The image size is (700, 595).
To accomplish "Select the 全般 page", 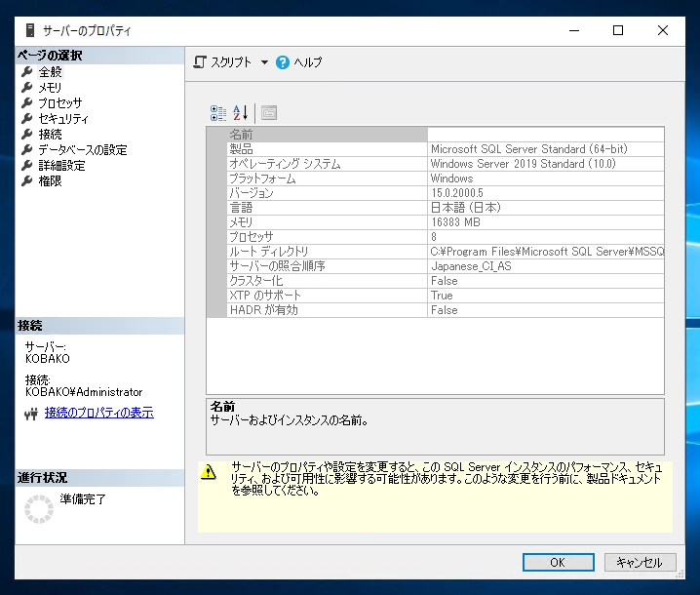I will tap(50, 71).
